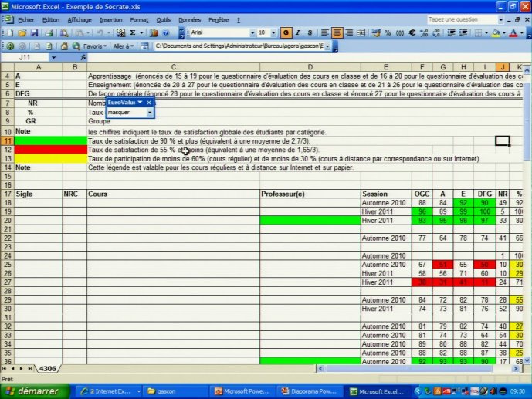Viewport: 532px width, 399px height.
Task: Click the Professeur(e) header cell
Action: (310, 194)
